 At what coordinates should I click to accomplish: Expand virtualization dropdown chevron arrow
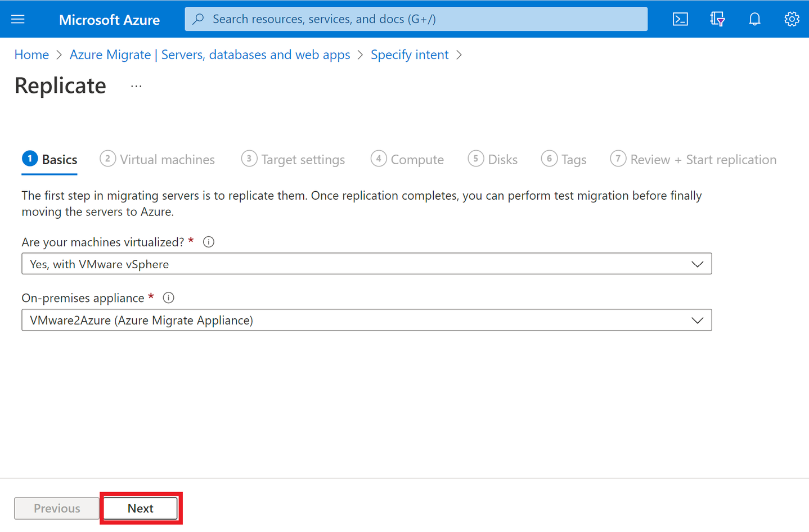tap(698, 264)
